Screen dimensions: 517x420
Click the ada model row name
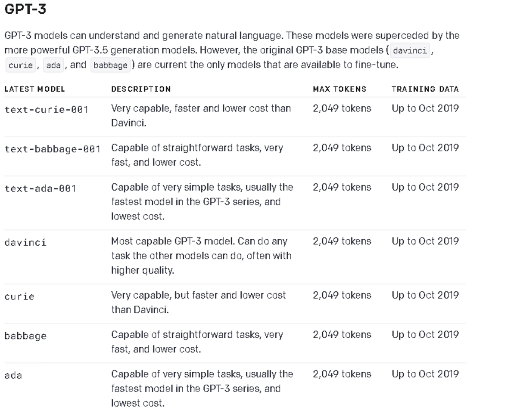[x=13, y=375]
